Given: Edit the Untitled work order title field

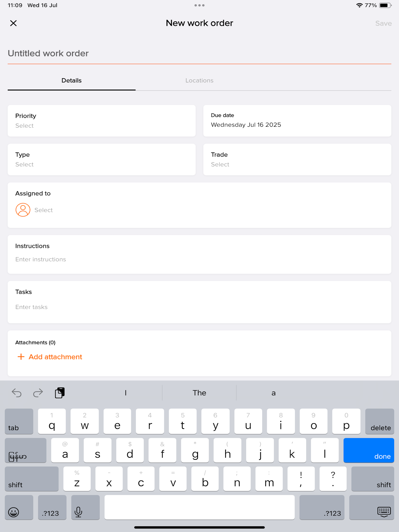Looking at the screenshot, I should [x=199, y=53].
